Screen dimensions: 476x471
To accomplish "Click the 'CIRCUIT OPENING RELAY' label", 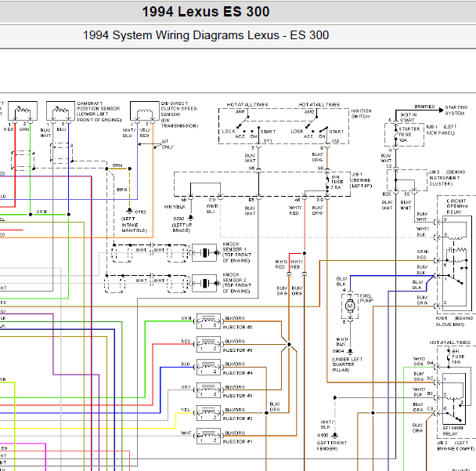I will [457, 206].
